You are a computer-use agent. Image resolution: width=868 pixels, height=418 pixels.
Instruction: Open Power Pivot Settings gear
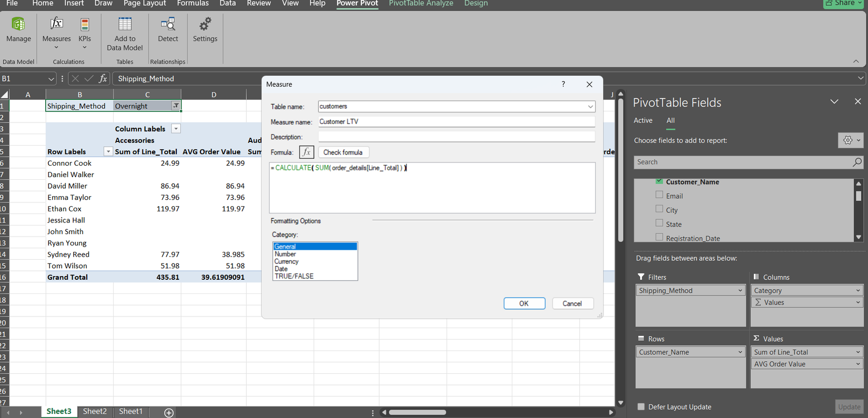(205, 25)
